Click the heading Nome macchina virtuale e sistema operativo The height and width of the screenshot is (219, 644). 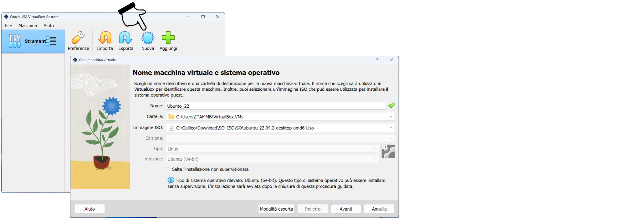tap(206, 73)
